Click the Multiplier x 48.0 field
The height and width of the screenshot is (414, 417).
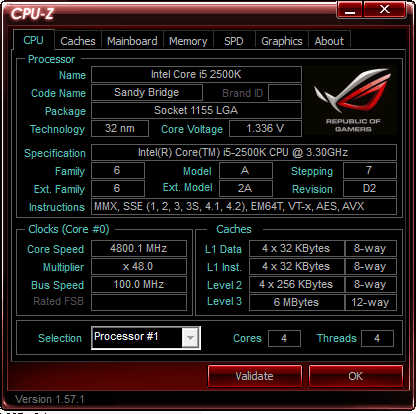[139, 266]
